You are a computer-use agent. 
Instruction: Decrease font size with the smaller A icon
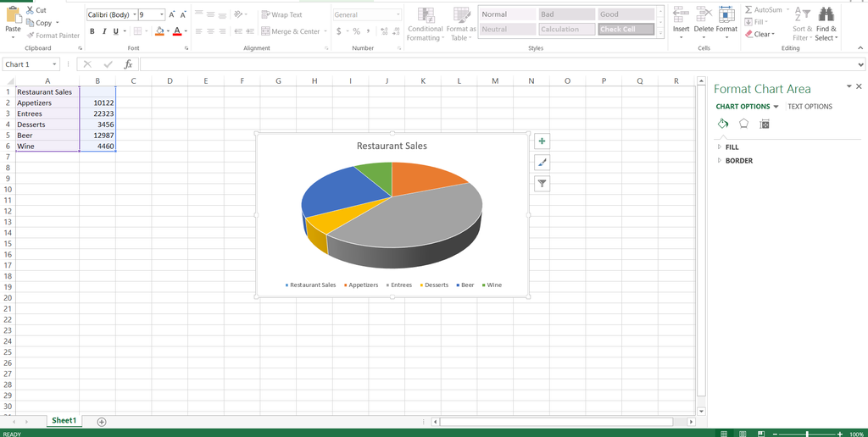183,15
